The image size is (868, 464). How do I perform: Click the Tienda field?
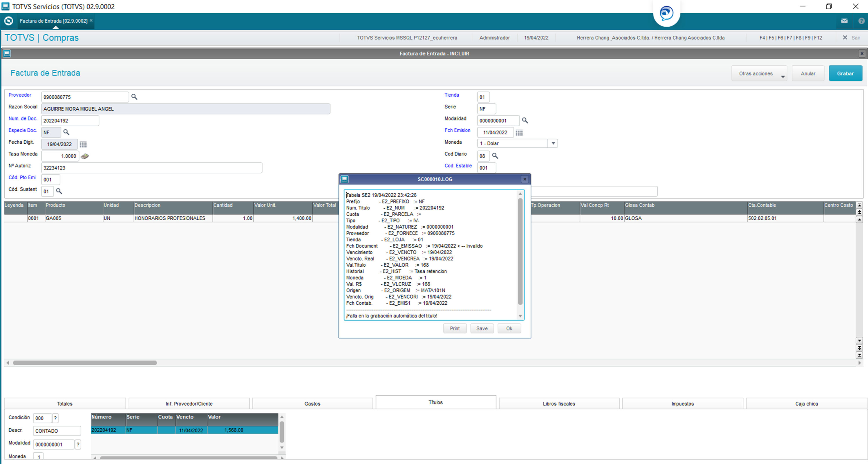click(x=483, y=97)
